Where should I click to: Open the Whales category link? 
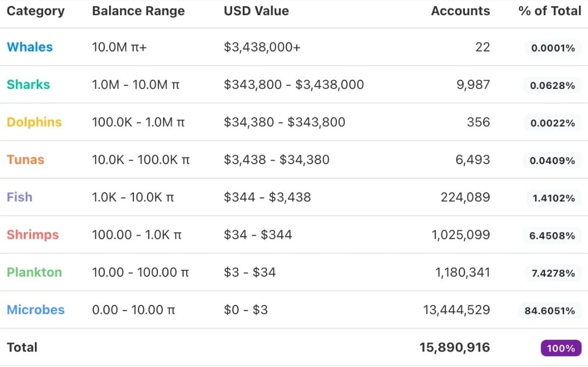(30, 47)
